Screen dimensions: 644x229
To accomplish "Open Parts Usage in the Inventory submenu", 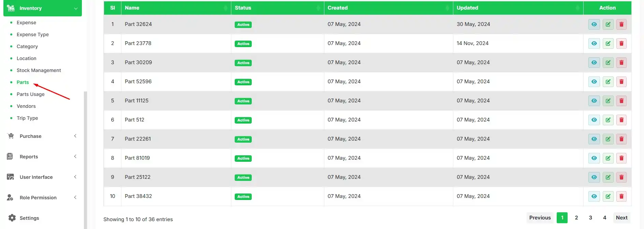I will [x=30, y=94].
